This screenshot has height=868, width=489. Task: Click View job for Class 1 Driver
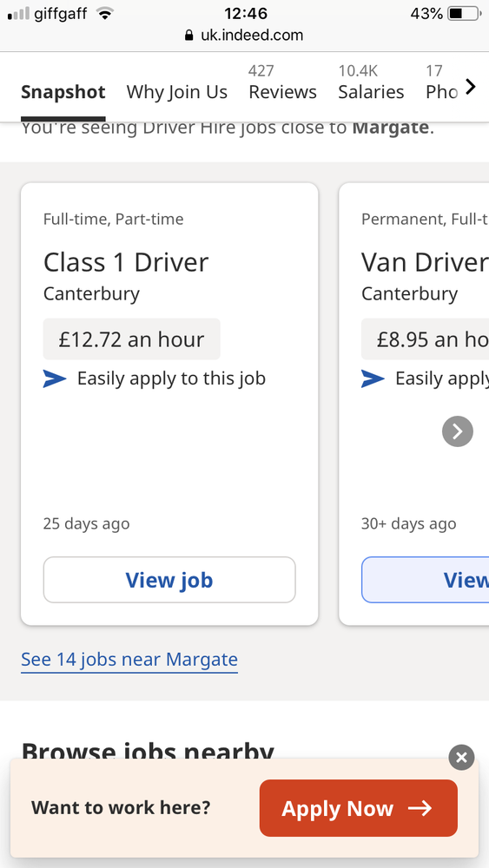point(169,580)
